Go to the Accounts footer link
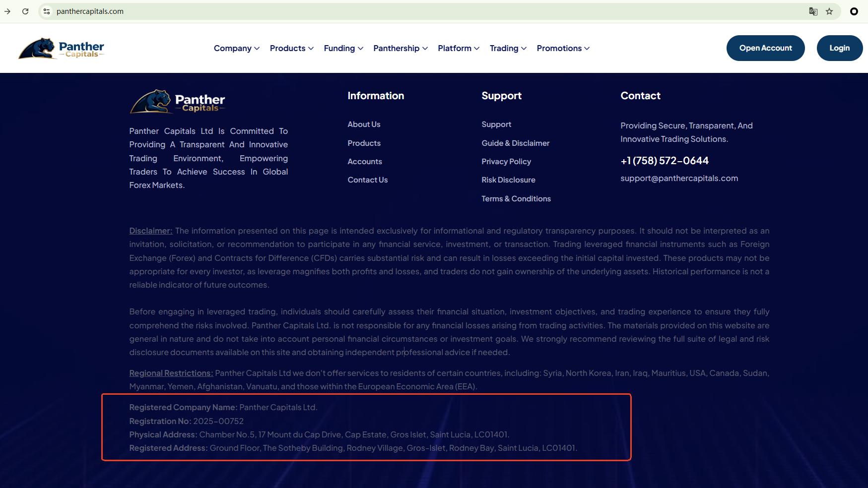This screenshot has height=488, width=868. click(365, 162)
